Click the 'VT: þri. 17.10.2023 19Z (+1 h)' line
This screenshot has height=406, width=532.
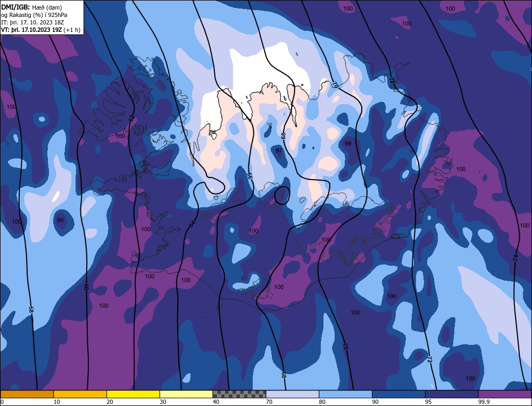(41, 30)
